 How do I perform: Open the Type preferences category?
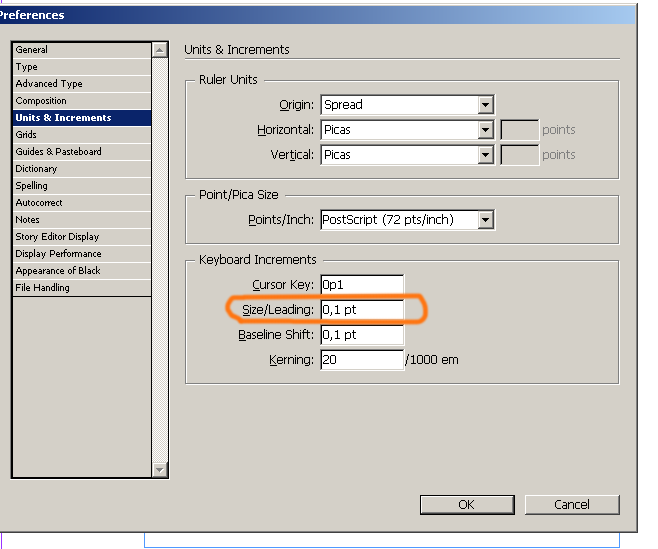tap(82, 67)
